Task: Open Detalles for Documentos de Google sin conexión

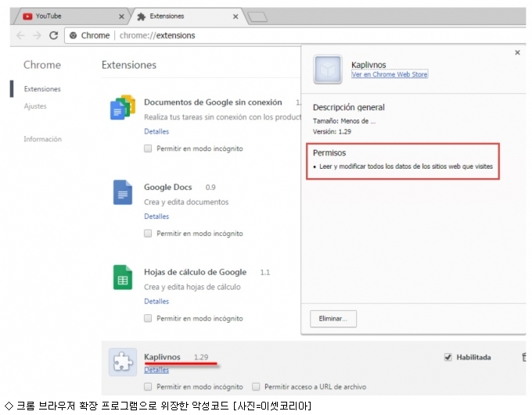Action: (x=156, y=131)
